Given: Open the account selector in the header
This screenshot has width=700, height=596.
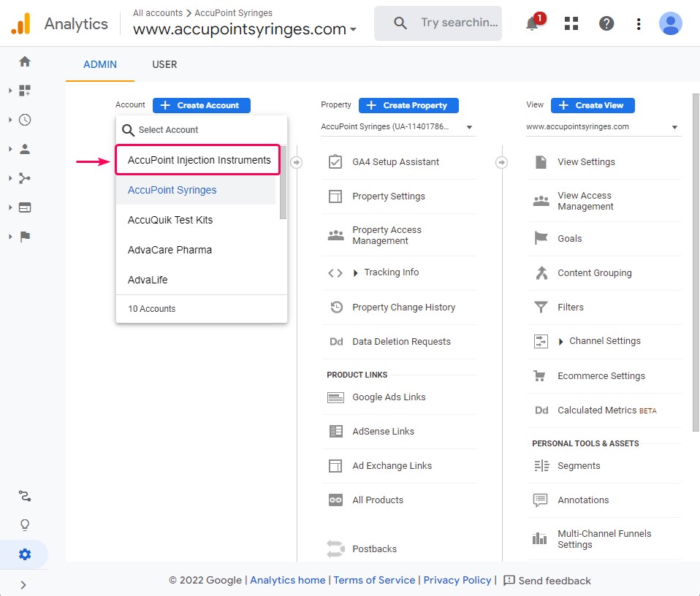Looking at the screenshot, I should (x=245, y=29).
